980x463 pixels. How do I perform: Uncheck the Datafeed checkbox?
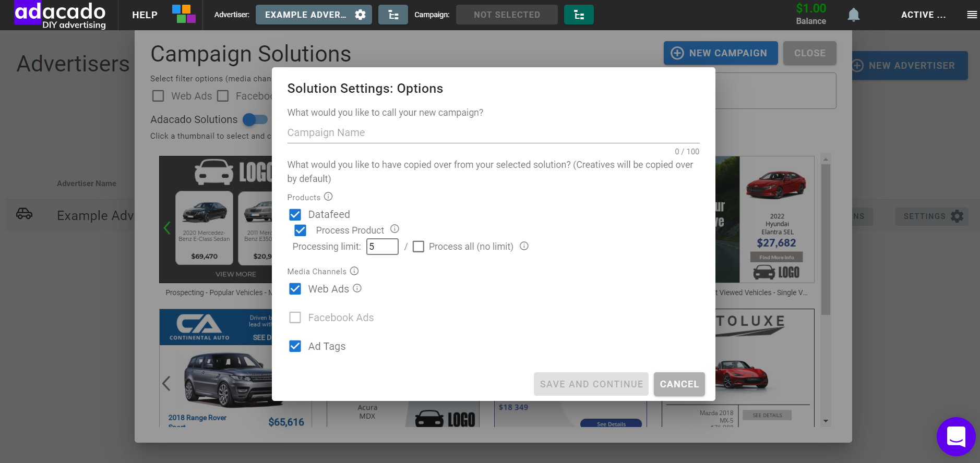point(295,215)
